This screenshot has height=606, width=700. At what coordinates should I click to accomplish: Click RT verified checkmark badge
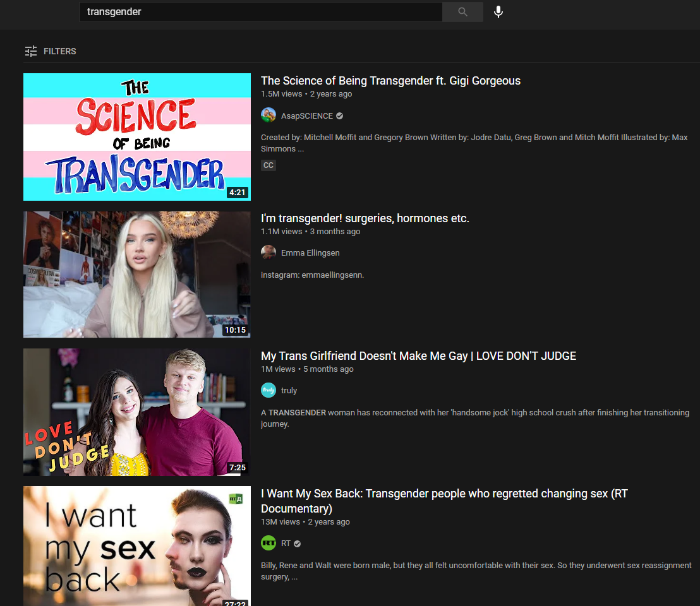pos(298,544)
